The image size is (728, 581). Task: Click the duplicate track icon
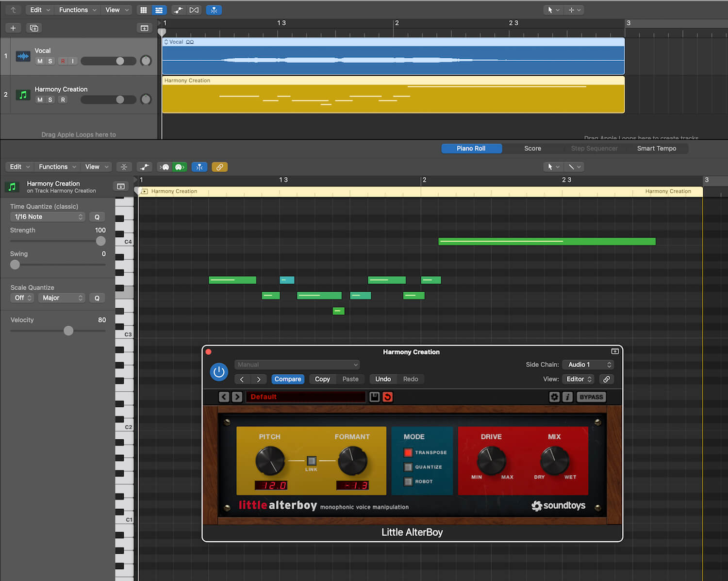tap(34, 28)
